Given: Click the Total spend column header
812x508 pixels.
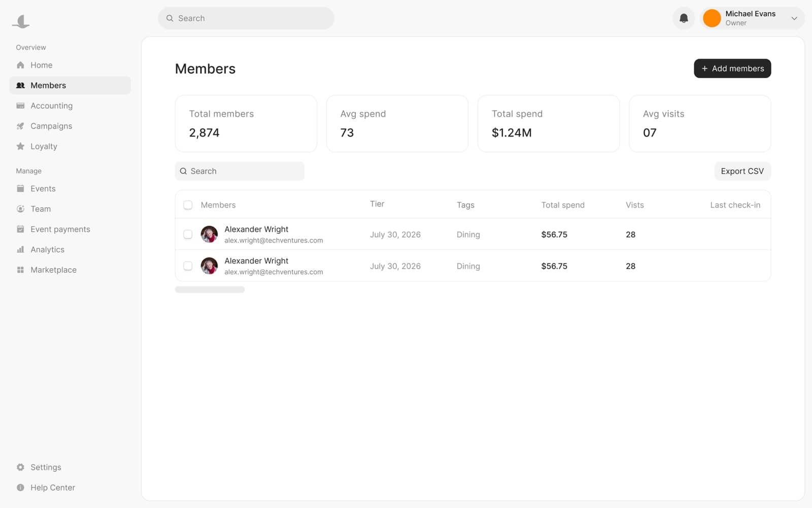Looking at the screenshot, I should click(x=563, y=205).
